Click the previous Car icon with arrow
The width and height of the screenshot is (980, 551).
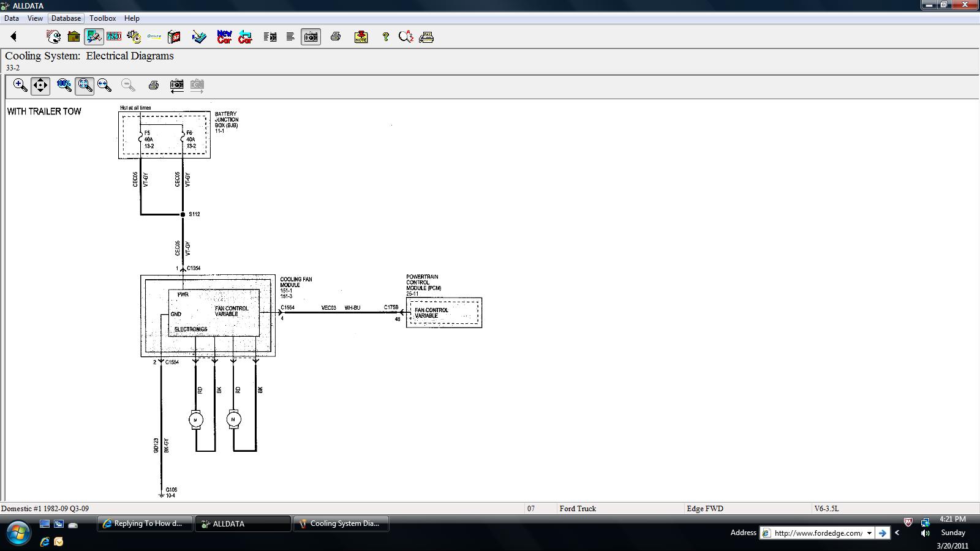pyautogui.click(x=245, y=37)
